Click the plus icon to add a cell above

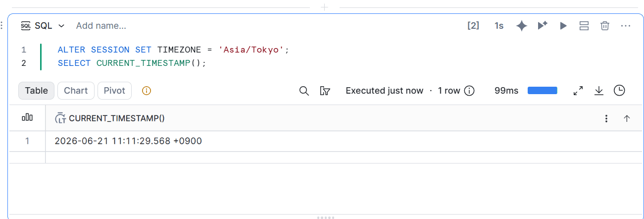tap(325, 7)
